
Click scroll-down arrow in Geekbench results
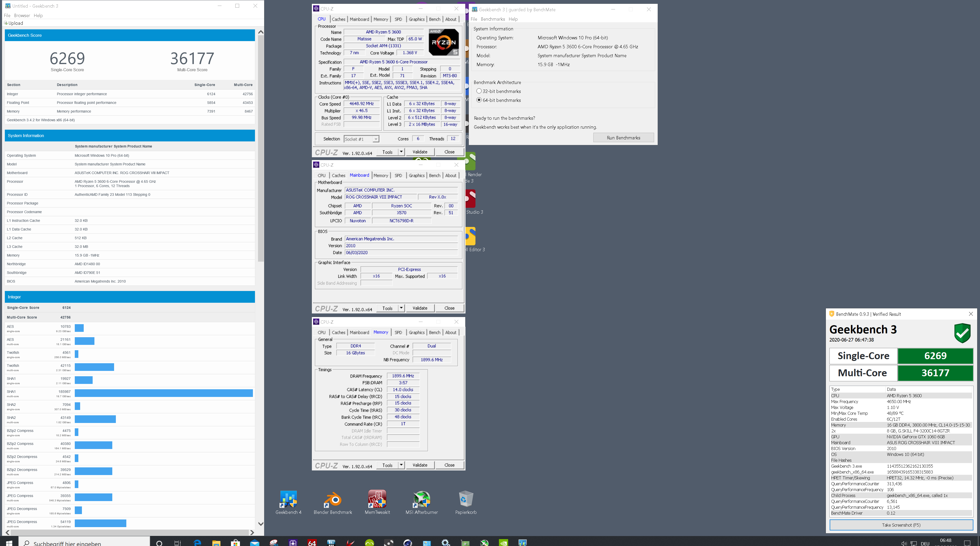coord(261,524)
